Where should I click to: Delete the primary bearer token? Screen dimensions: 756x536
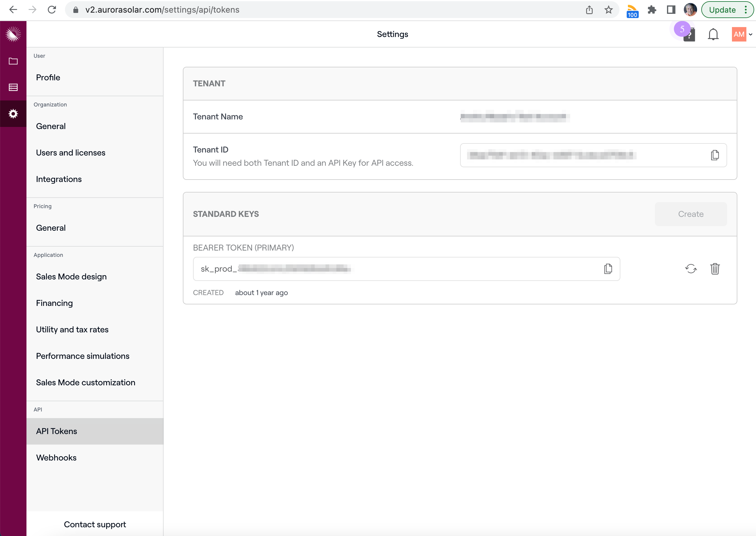click(715, 269)
